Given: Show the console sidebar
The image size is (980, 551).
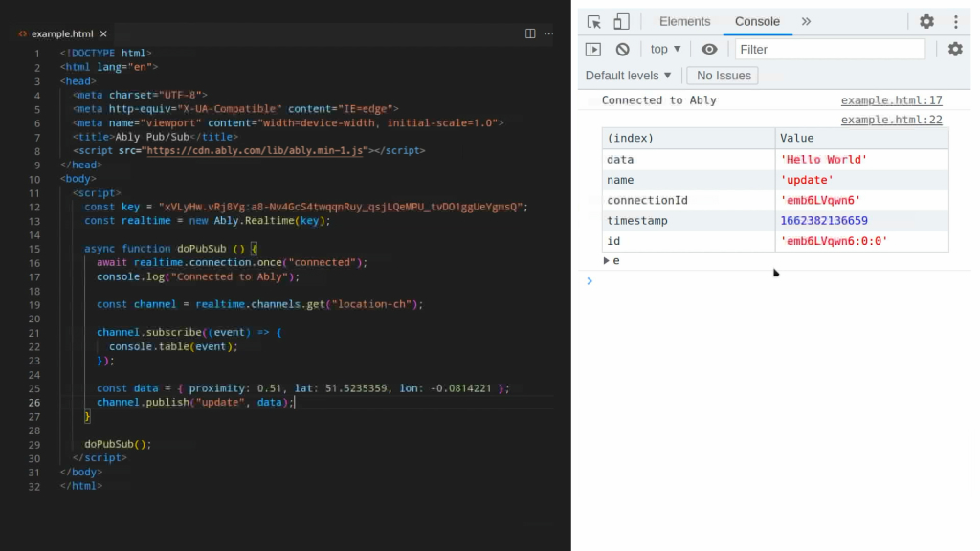Looking at the screenshot, I should [x=593, y=50].
